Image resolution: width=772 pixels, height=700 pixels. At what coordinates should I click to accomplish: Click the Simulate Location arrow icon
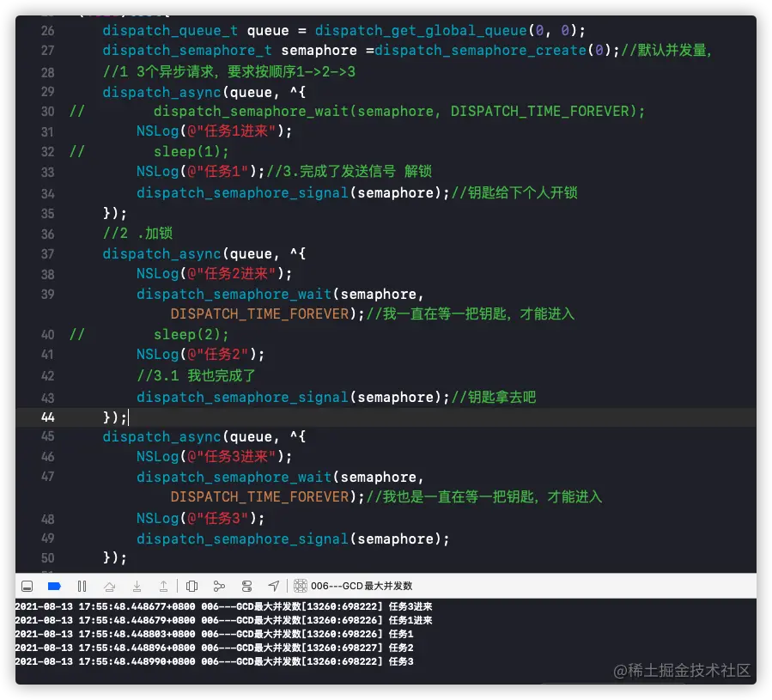(274, 587)
